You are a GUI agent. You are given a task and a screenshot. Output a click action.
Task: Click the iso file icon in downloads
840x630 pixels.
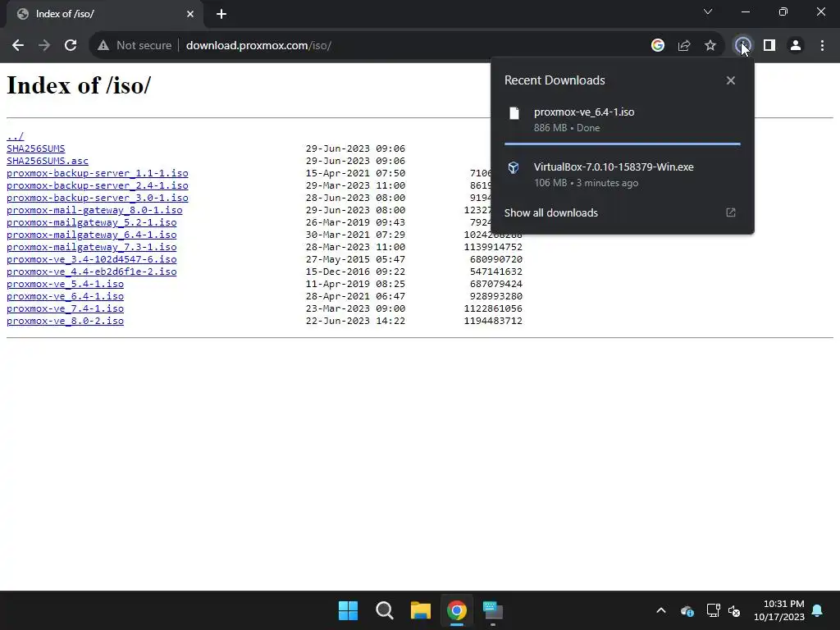pos(514,113)
